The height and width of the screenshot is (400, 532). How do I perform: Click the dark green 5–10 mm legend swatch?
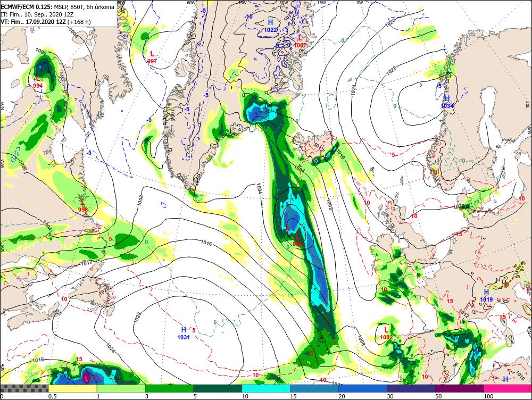218,388
